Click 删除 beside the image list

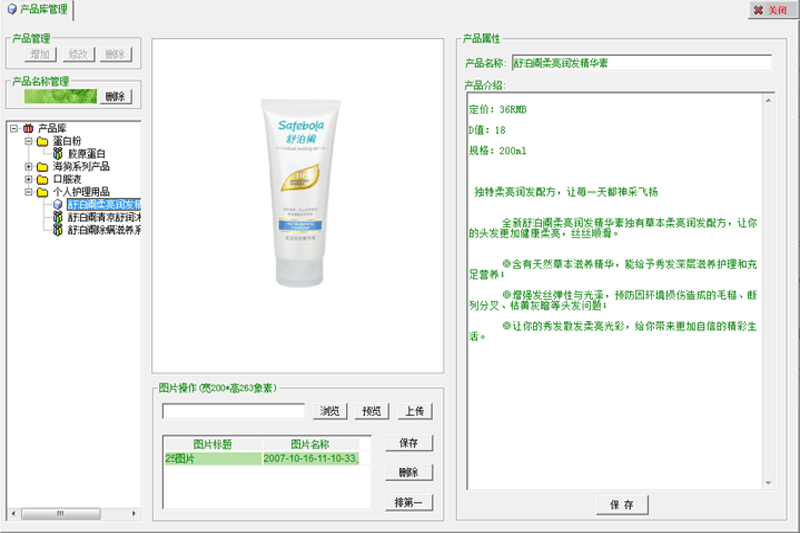pos(409,473)
